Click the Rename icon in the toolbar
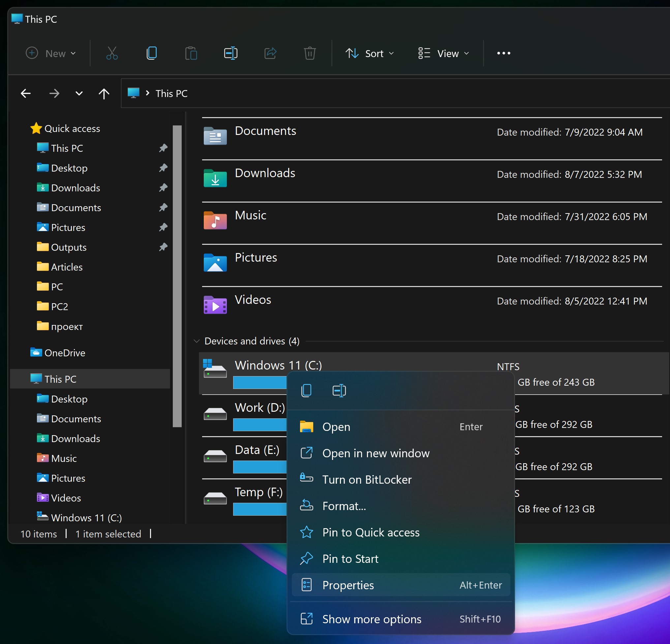This screenshot has height=644, width=670. tap(231, 53)
